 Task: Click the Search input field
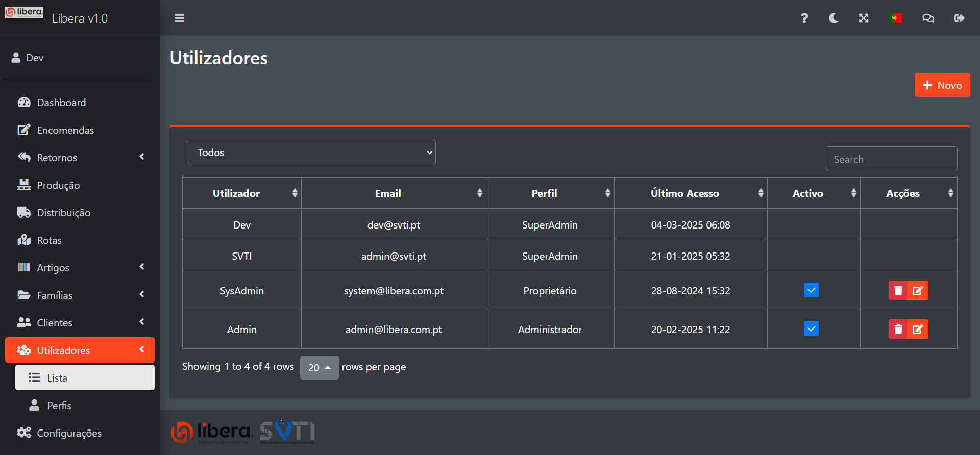(891, 159)
